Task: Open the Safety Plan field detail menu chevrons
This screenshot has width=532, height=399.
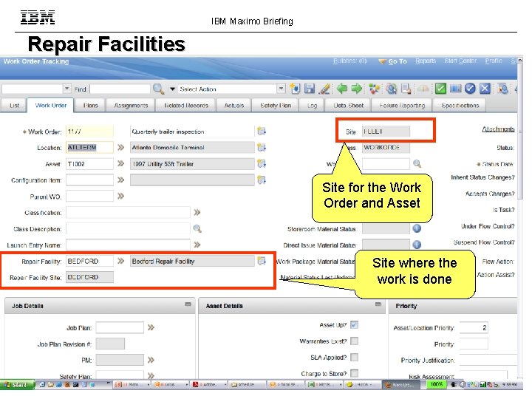Action: click(151, 375)
